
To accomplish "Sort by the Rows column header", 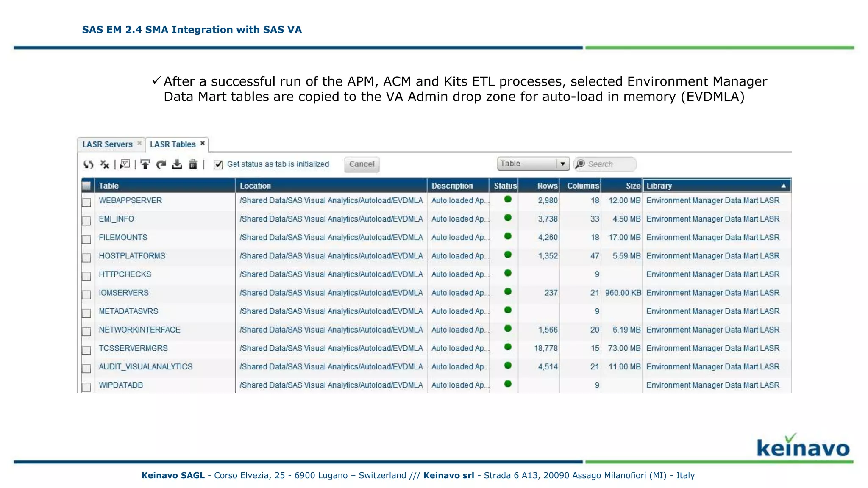I will [x=539, y=186].
